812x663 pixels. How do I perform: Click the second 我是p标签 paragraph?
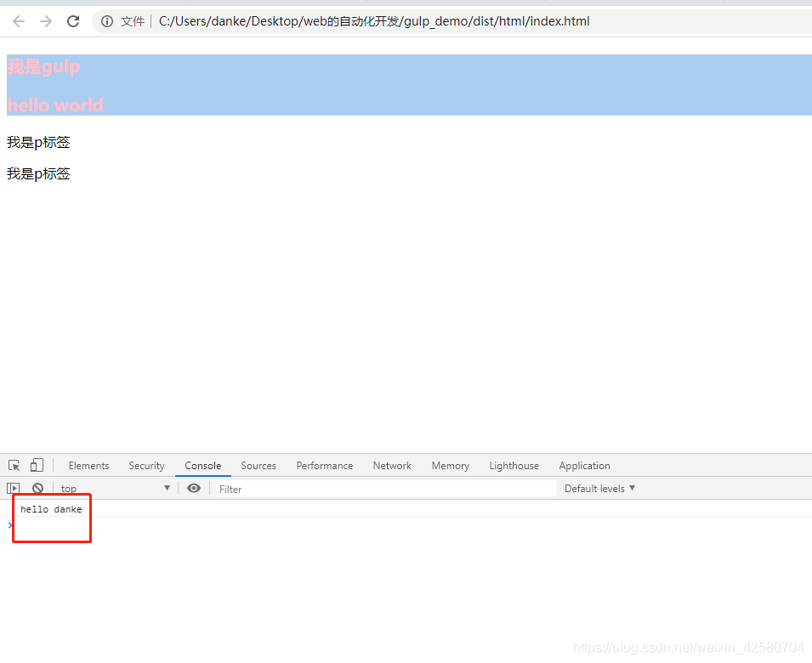(38, 174)
